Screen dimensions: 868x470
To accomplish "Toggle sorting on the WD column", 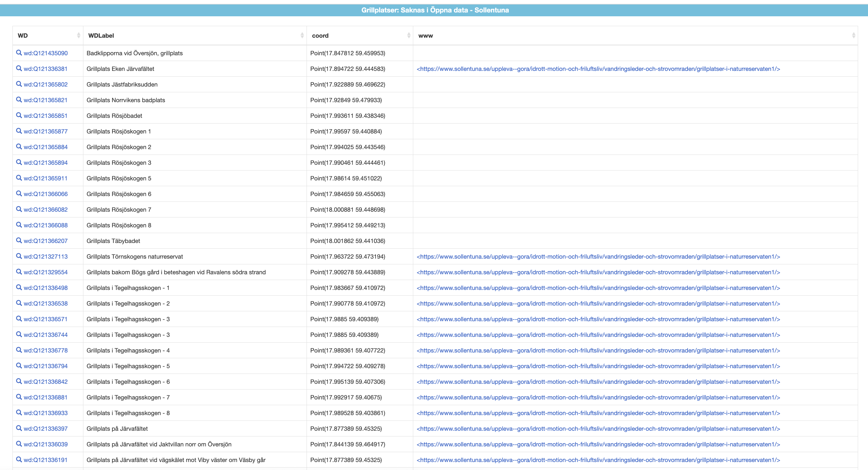I will (x=79, y=35).
